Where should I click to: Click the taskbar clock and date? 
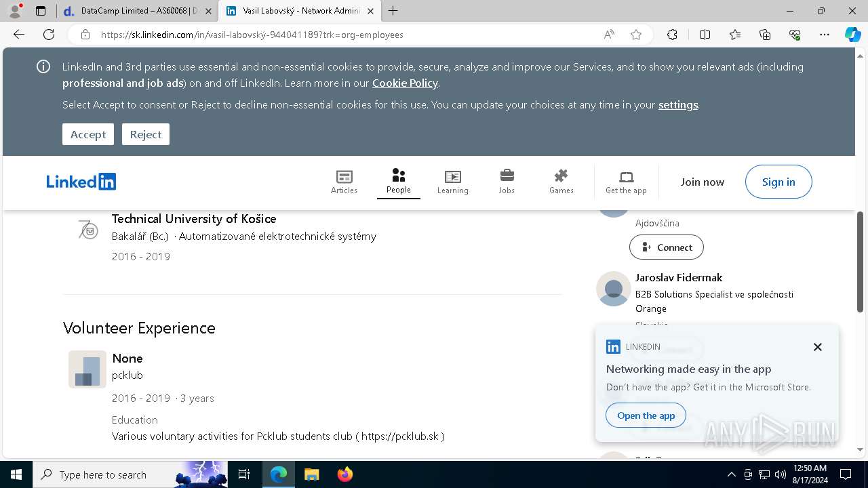click(809, 474)
